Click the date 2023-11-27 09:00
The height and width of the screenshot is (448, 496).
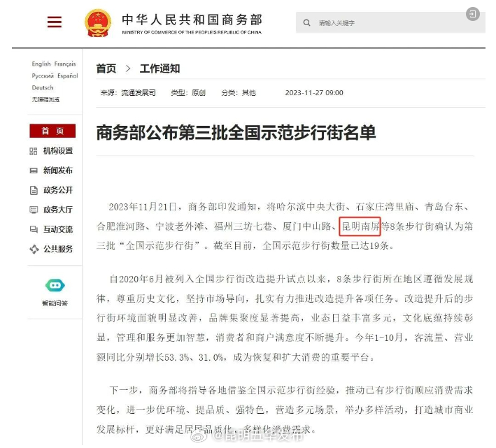pos(314,92)
